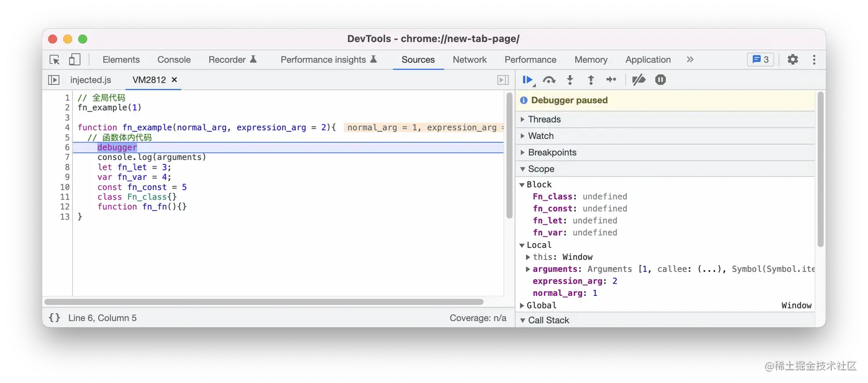
Task: Expand the Threads section
Action: click(x=666, y=119)
